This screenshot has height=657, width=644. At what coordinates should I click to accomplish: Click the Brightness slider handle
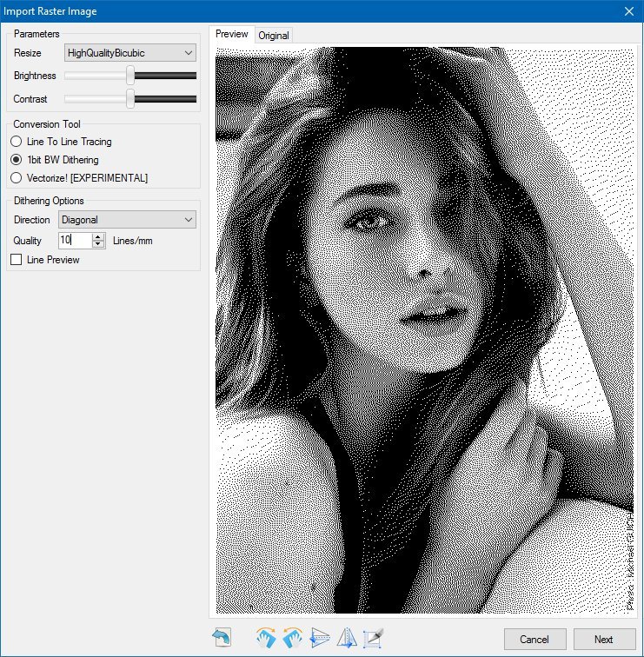[130, 76]
